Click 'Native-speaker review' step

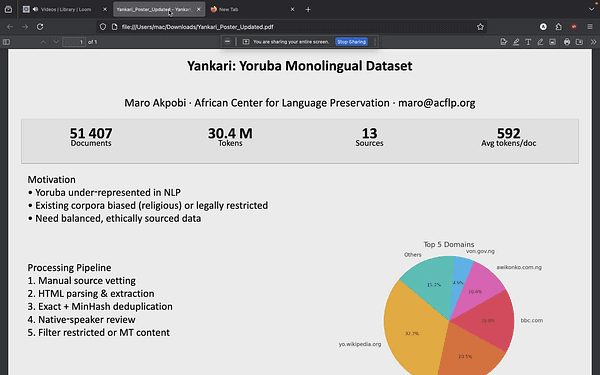(x=82, y=320)
